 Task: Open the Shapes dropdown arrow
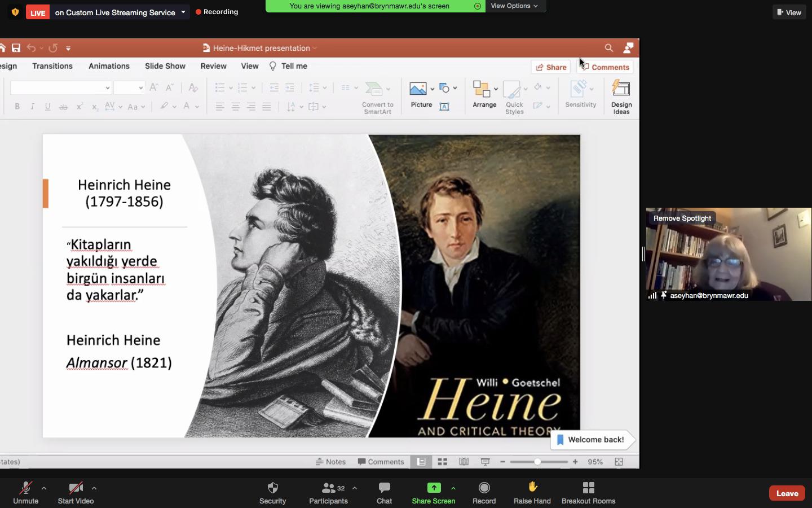[x=455, y=89]
